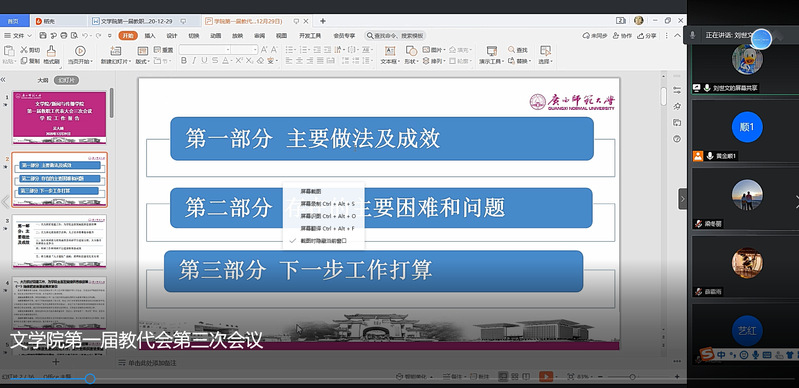Toggle Superscript (X²) formatting
The height and width of the screenshot is (388, 799).
[238, 61]
